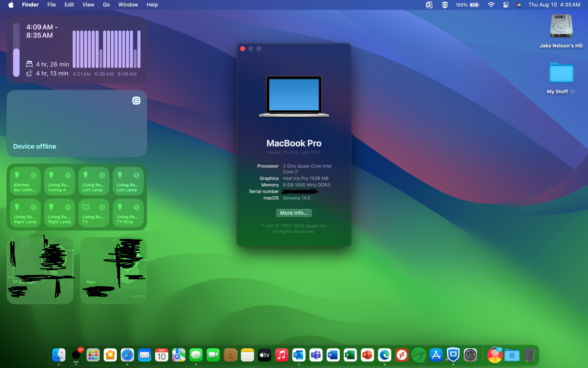Open Launchpad in the Dock

[x=93, y=355]
